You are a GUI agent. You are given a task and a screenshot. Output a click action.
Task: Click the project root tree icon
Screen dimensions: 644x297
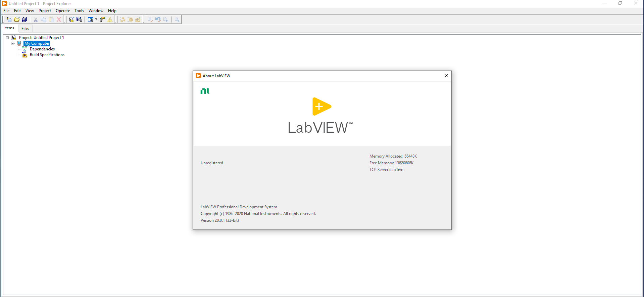point(14,38)
